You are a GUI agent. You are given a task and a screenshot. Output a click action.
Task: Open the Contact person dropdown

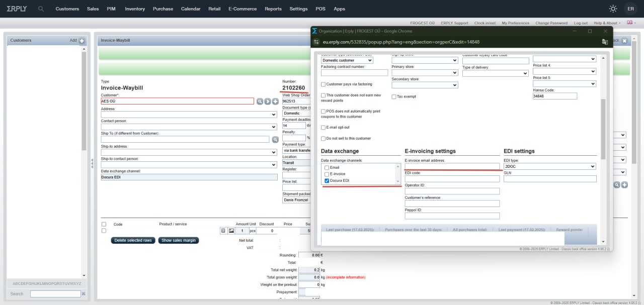(189, 127)
